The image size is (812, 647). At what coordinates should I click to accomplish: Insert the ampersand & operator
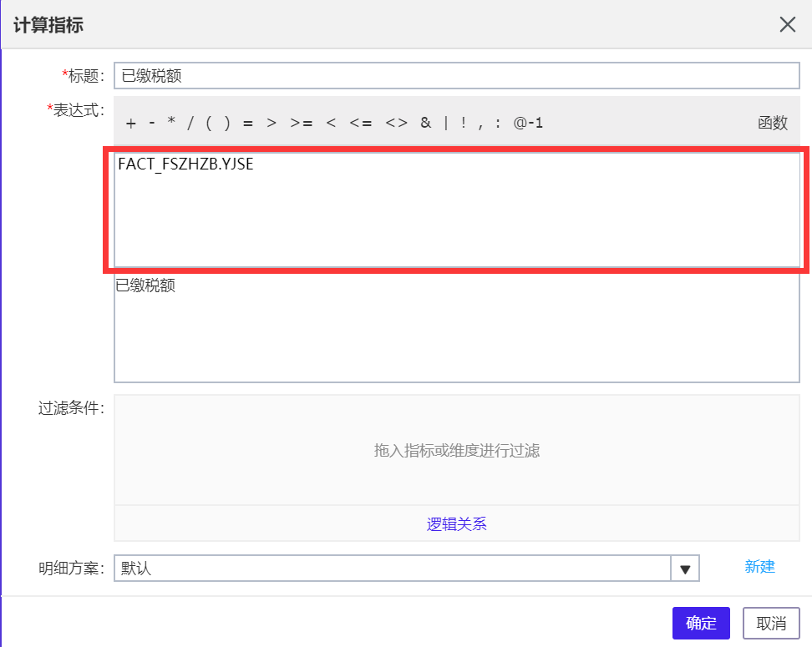(426, 123)
